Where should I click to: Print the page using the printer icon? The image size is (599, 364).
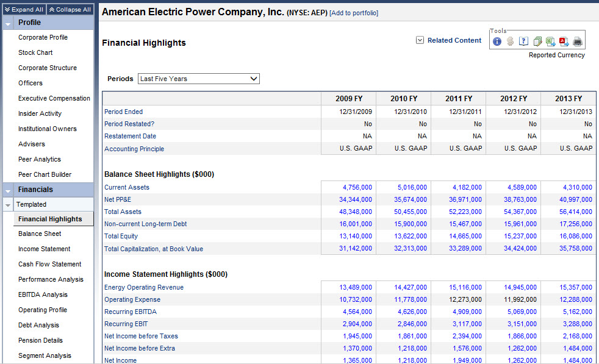578,41
